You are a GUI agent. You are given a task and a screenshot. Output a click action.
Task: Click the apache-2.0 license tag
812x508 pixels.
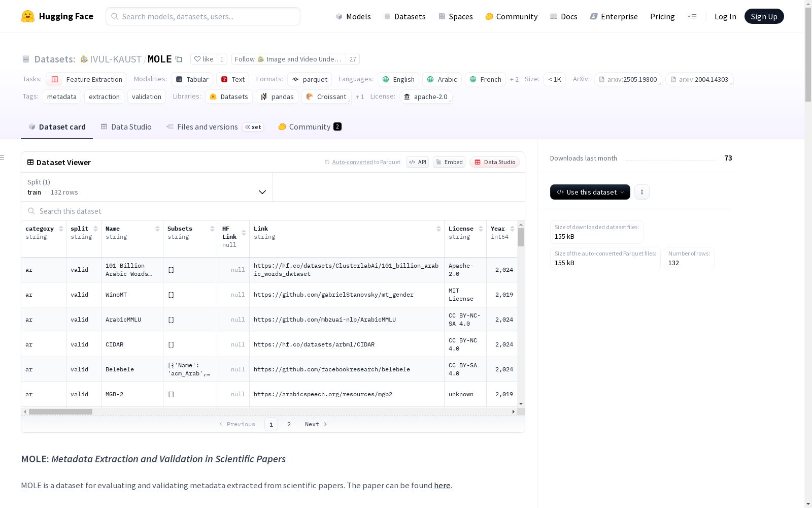click(426, 97)
